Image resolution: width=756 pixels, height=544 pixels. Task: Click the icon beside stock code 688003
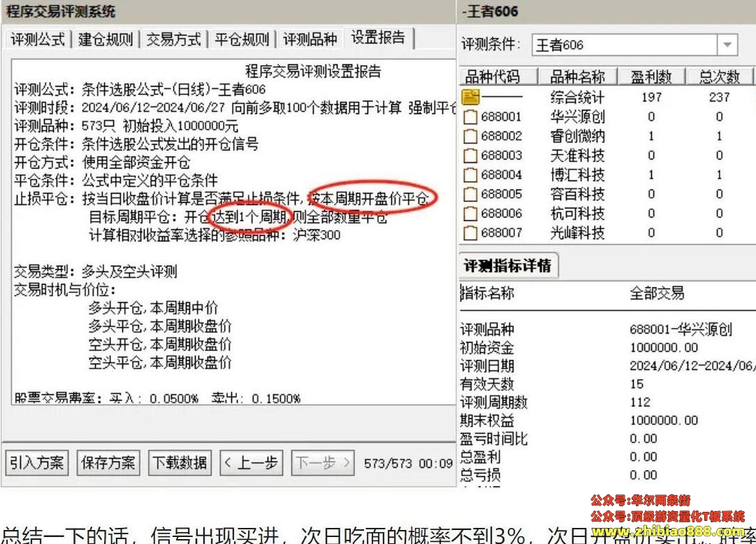pyautogui.click(x=470, y=155)
